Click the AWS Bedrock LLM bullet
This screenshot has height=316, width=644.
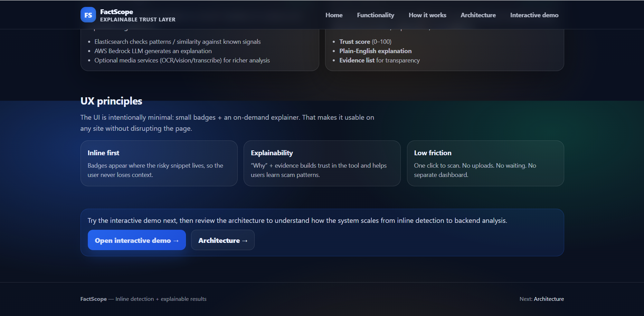point(153,51)
